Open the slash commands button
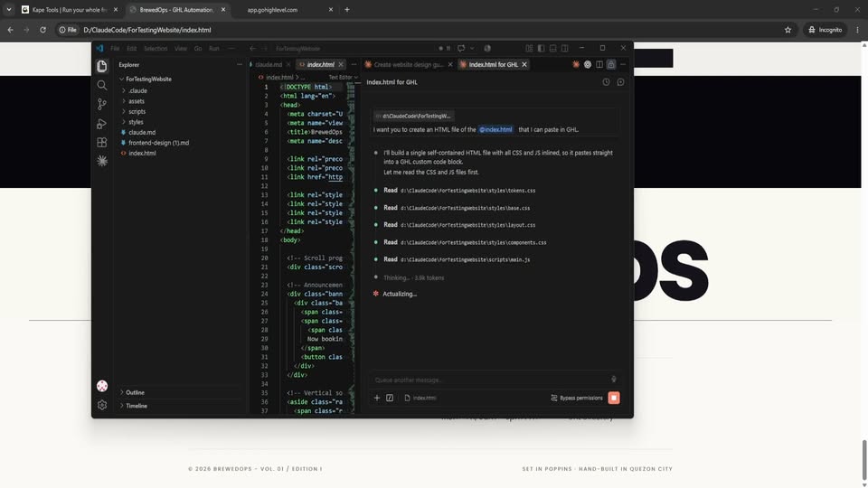 390,398
